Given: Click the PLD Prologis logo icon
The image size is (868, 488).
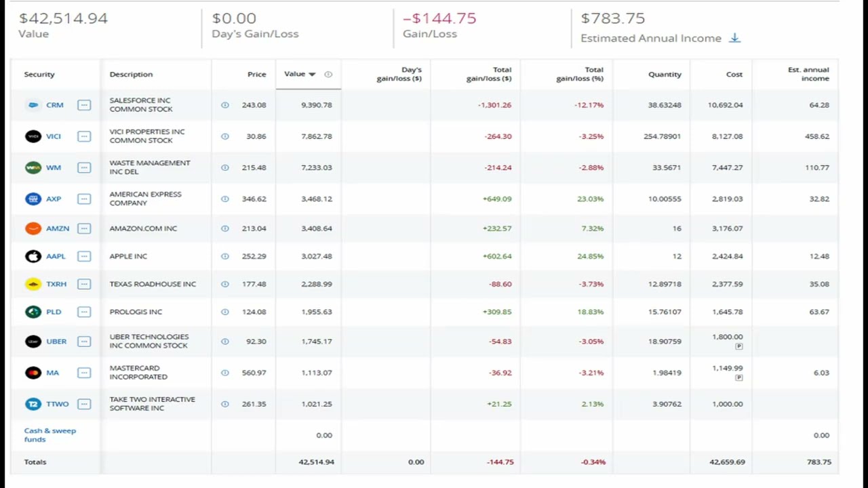Looking at the screenshot, I should click(33, 312).
